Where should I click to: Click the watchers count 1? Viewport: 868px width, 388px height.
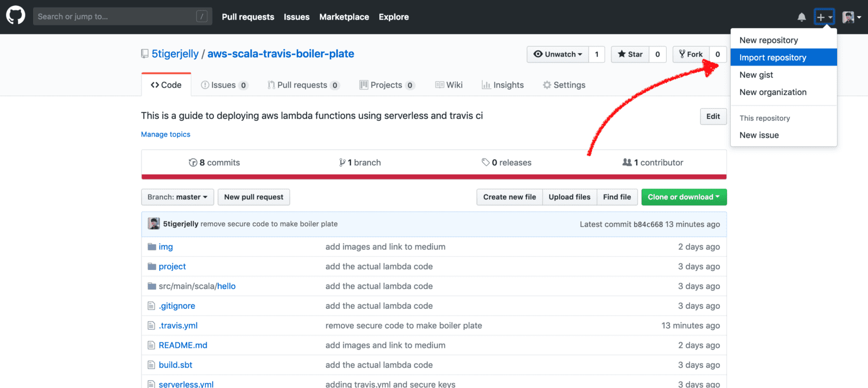point(597,54)
